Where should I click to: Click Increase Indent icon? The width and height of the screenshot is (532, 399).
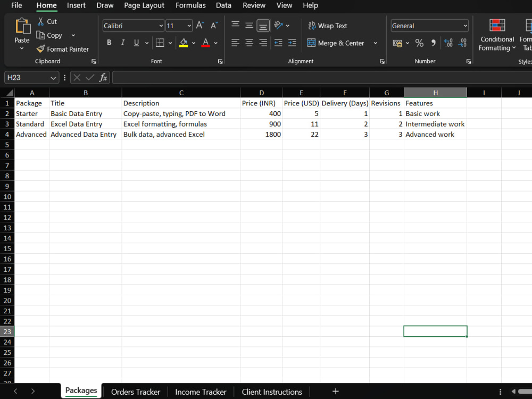[x=292, y=43]
